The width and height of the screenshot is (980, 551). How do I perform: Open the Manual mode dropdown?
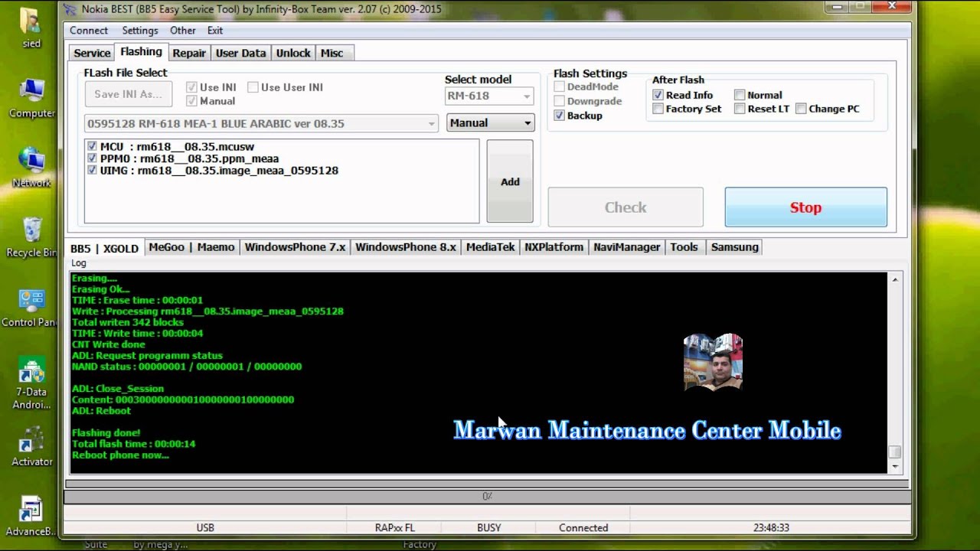(490, 122)
